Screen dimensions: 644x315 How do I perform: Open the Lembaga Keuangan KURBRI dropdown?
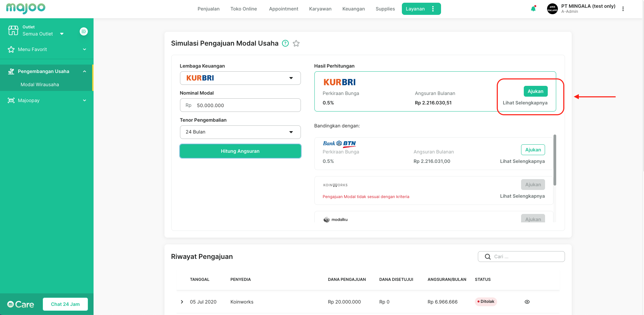(x=240, y=78)
